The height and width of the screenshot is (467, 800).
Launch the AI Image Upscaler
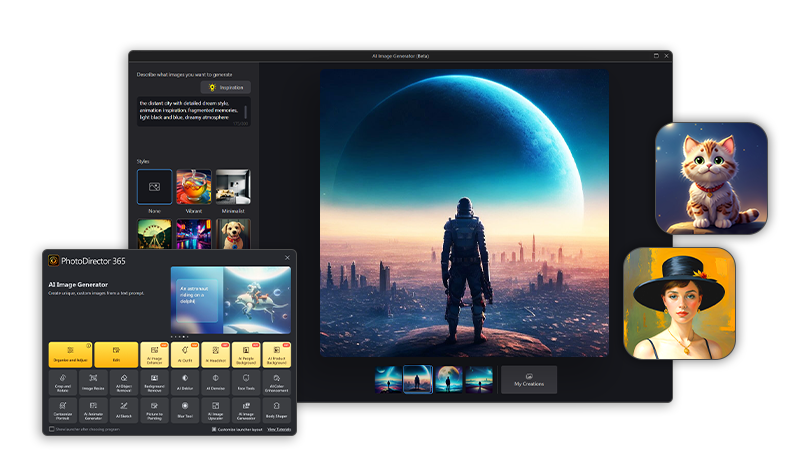(x=216, y=411)
